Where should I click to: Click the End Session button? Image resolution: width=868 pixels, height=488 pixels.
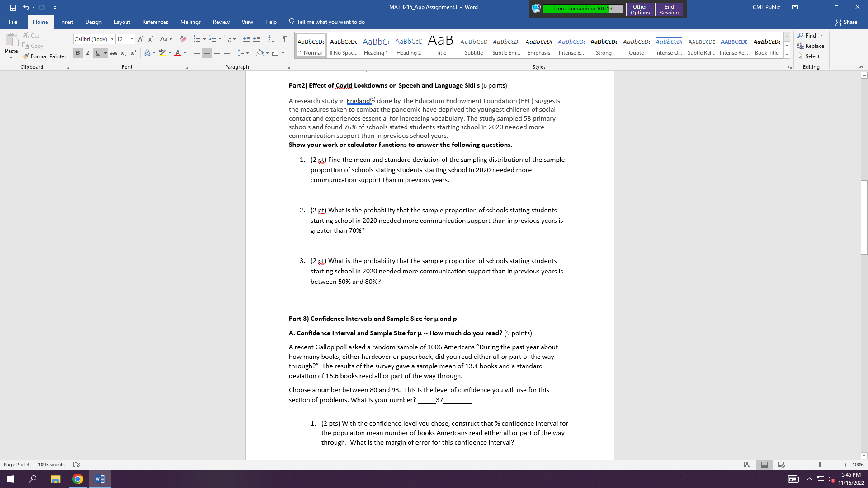669,9
